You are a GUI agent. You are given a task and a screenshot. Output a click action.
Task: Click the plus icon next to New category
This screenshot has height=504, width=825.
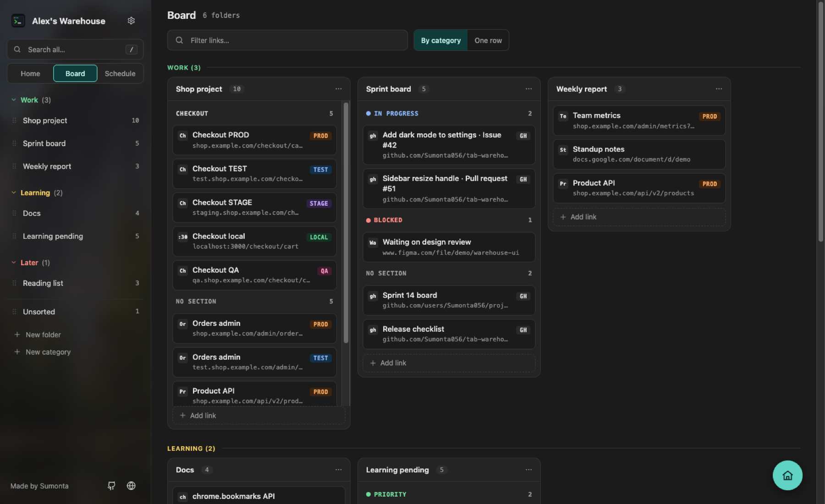[17, 352]
